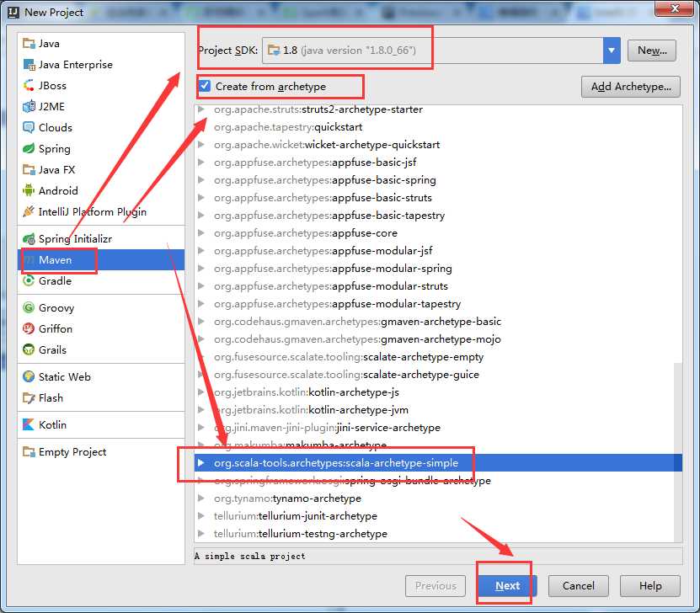Click the IntelliJ logo in the title bar
The height and width of the screenshot is (613, 700).
[x=13, y=12]
